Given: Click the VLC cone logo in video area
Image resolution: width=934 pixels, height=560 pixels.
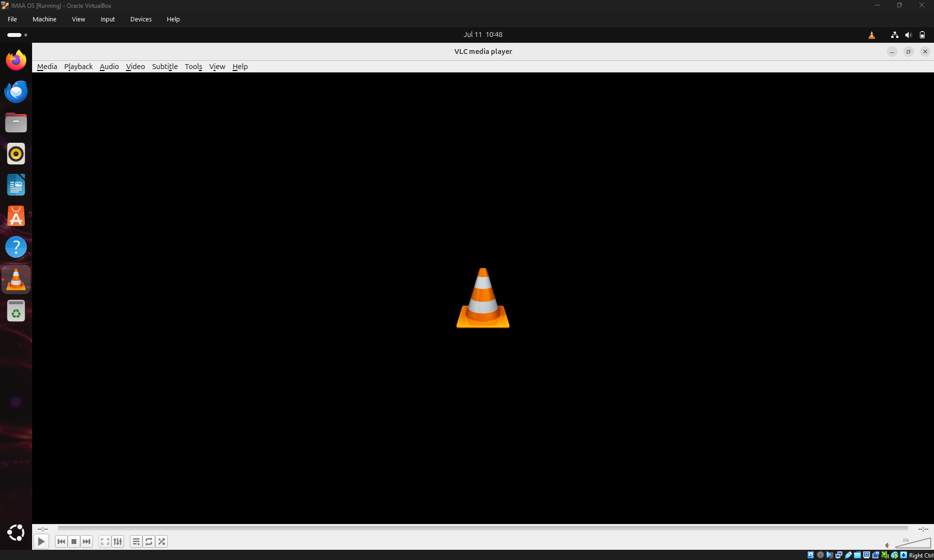Looking at the screenshot, I should (483, 298).
